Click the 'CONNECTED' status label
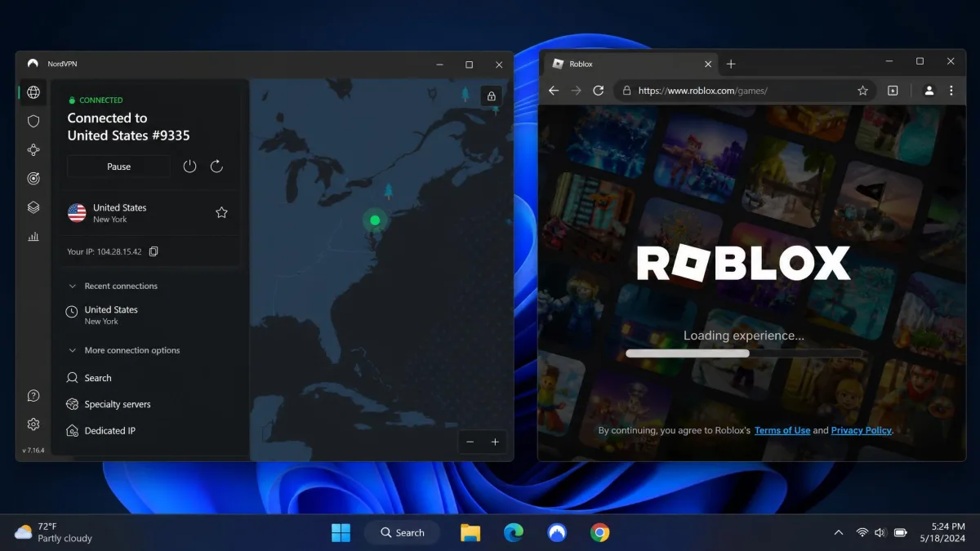980x551 pixels. pos(101,100)
